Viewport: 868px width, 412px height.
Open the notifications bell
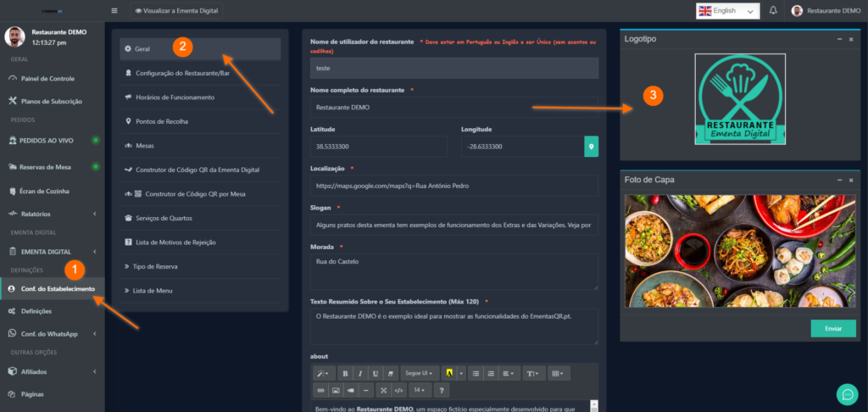(773, 11)
